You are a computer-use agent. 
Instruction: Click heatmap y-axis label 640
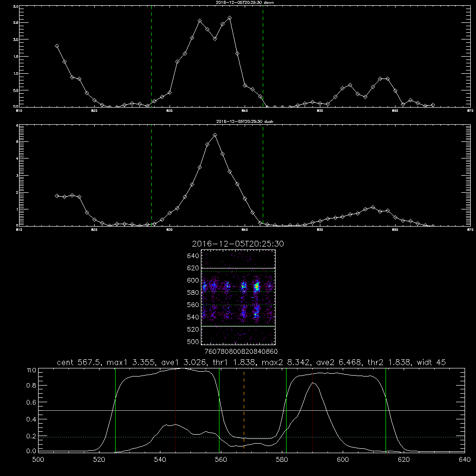tap(193, 256)
